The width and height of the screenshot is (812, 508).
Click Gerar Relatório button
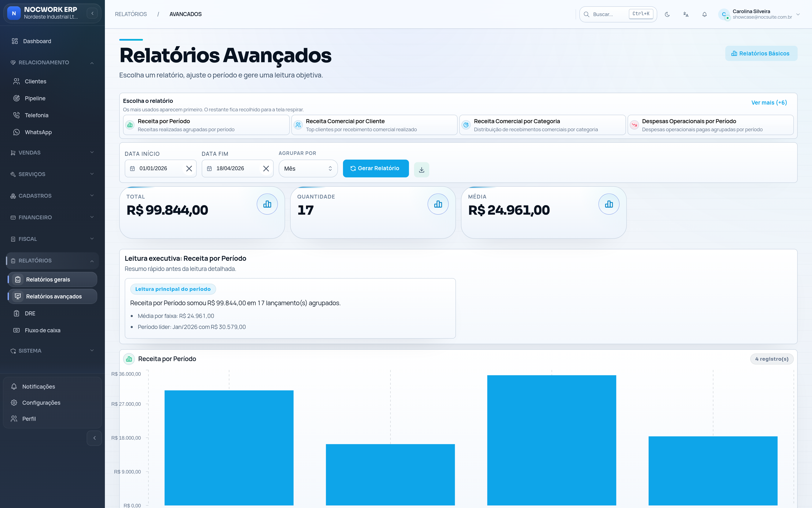pos(376,168)
